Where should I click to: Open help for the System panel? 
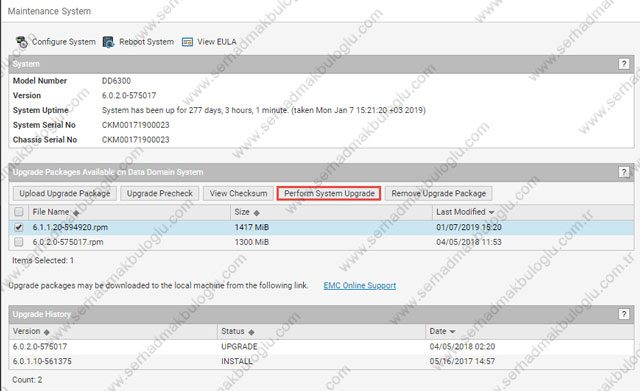click(624, 64)
